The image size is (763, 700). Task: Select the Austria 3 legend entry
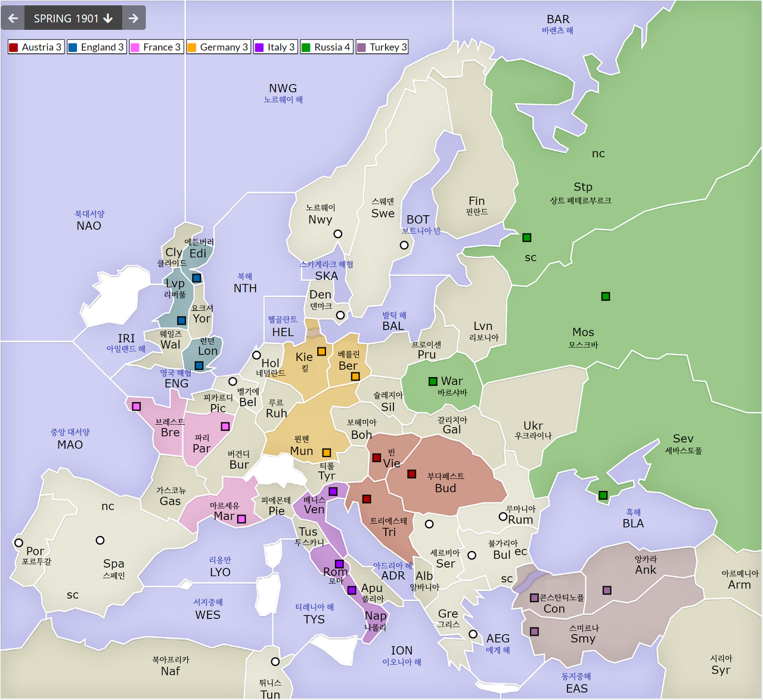[x=36, y=47]
